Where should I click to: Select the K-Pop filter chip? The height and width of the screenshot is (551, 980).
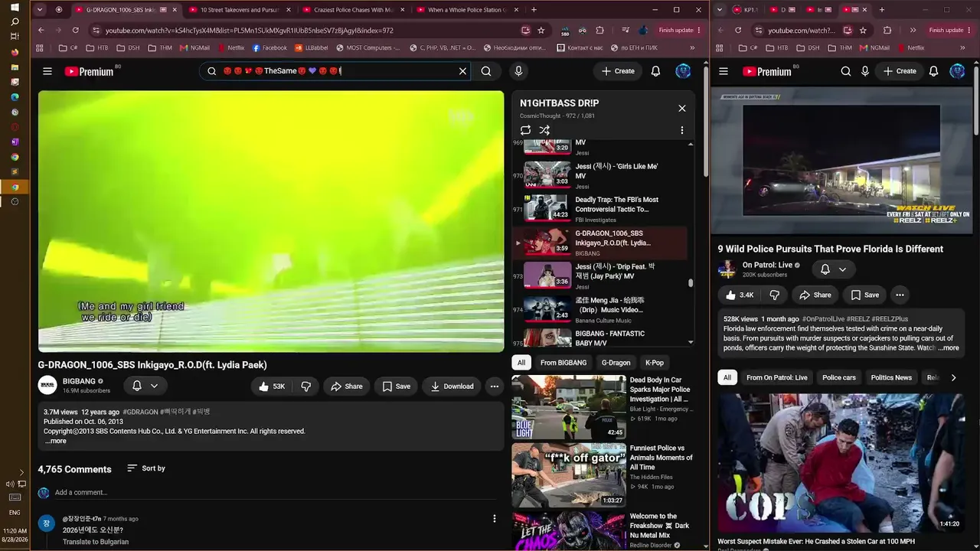click(655, 363)
